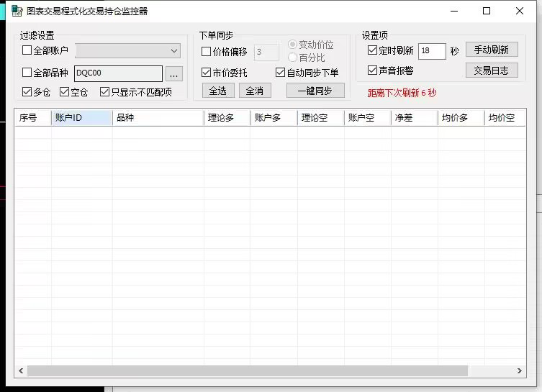
Task: Click the app icon in title bar
Action: point(16,11)
